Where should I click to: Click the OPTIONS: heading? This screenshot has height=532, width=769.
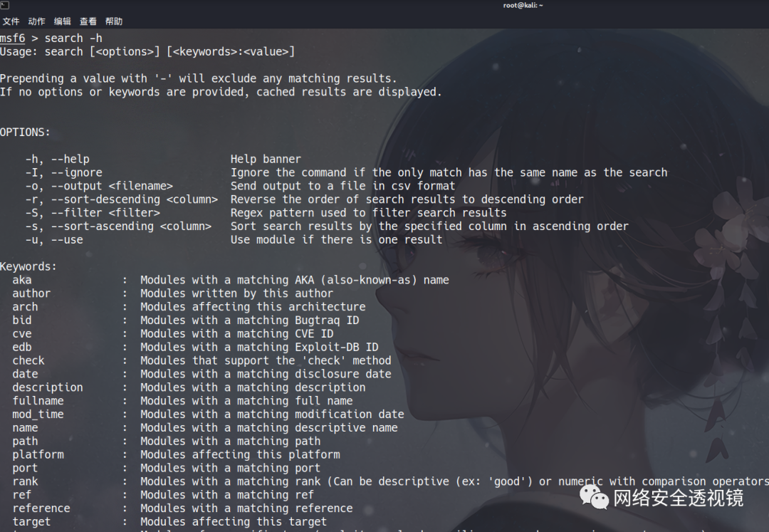[25, 132]
